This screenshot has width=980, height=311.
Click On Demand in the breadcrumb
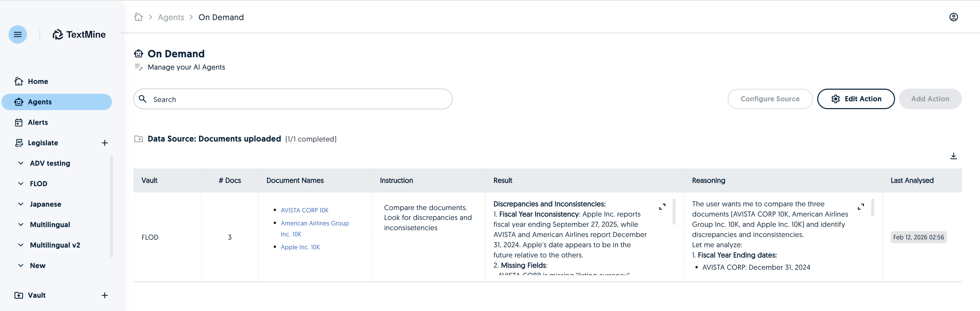click(221, 17)
